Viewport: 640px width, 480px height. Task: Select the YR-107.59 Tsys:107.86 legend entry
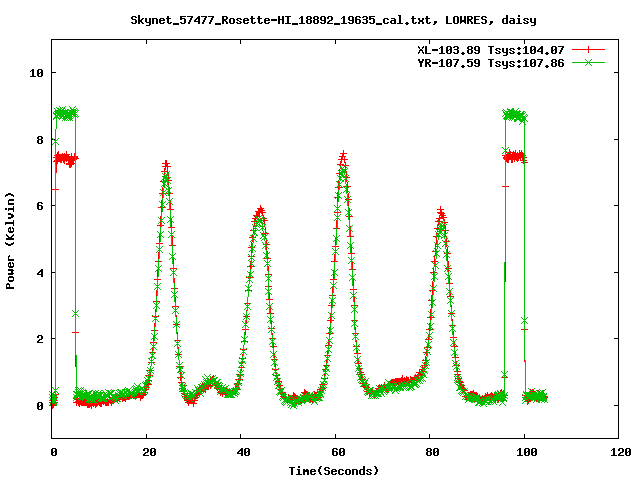tap(491, 63)
